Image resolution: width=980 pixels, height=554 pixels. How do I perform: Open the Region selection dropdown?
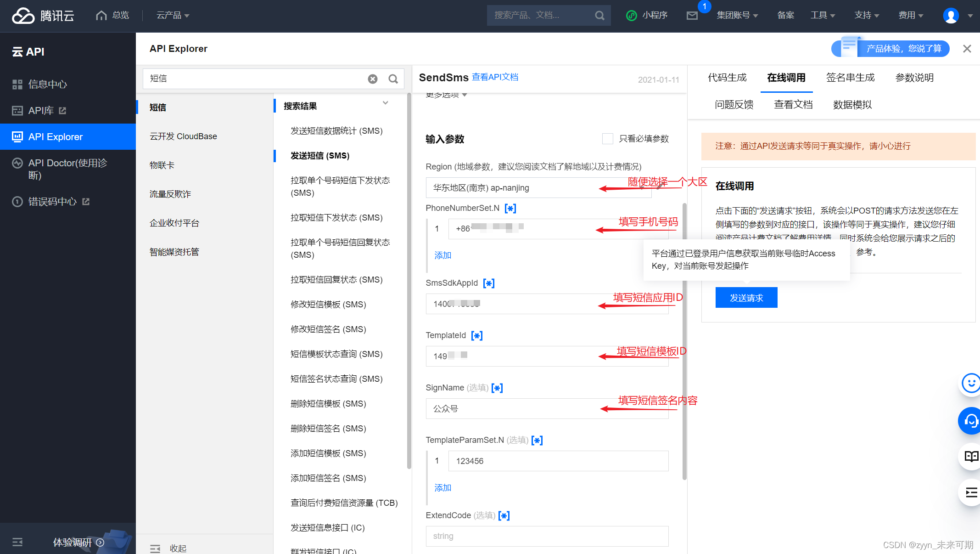click(x=538, y=188)
